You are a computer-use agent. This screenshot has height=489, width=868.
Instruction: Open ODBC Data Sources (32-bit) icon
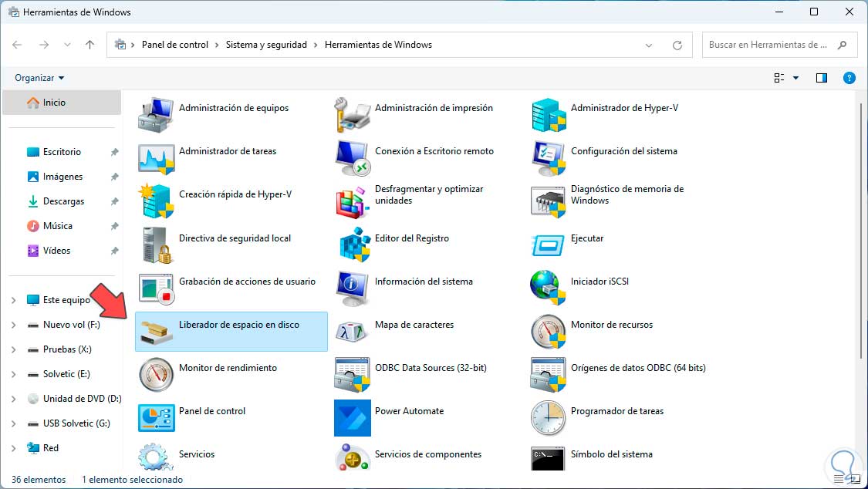(x=352, y=374)
